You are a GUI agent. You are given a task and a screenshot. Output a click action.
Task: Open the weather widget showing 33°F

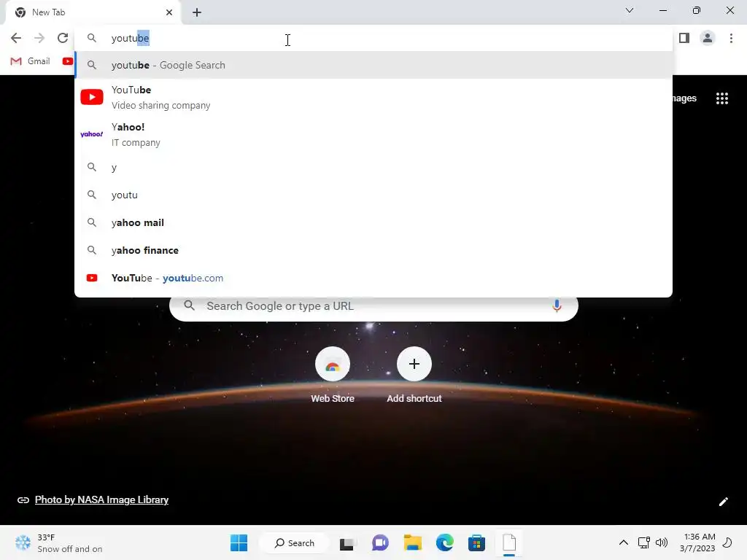tap(58, 542)
